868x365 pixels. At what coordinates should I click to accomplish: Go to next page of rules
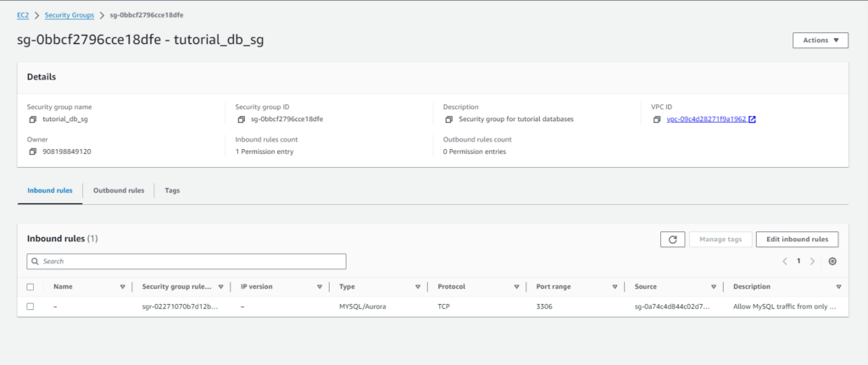click(813, 262)
